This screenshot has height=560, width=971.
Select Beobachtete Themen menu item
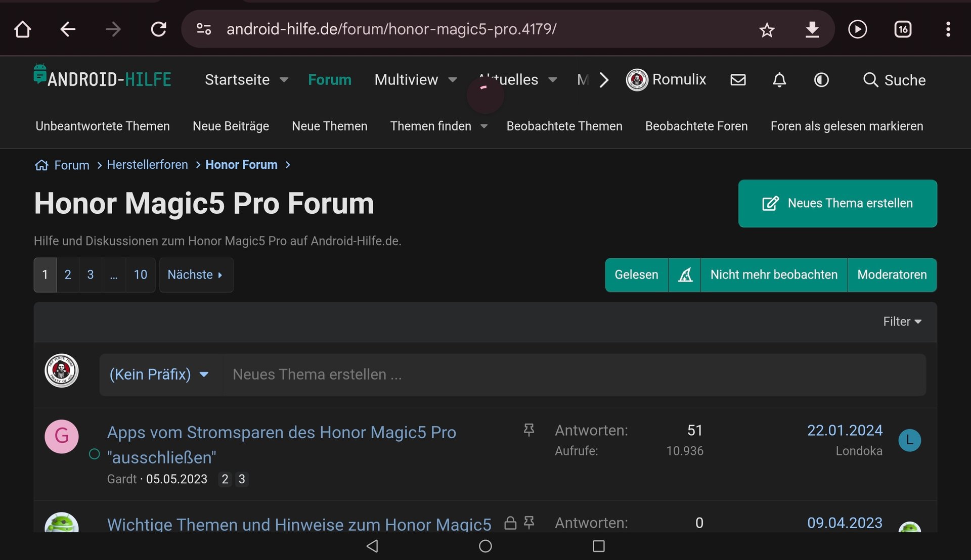tap(564, 126)
